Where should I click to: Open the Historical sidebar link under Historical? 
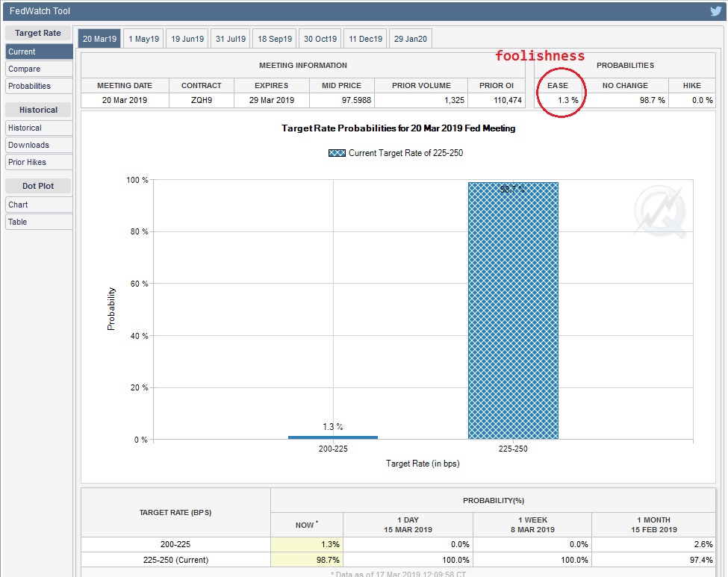[x=39, y=128]
